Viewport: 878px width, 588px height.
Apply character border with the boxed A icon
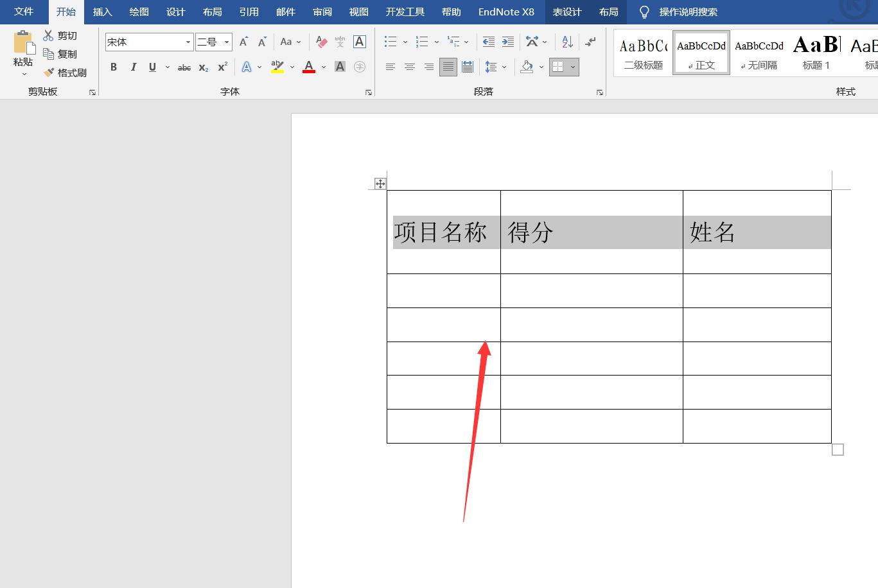coord(360,42)
